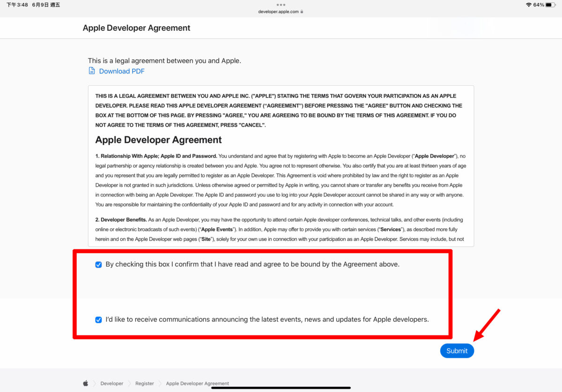
Task: Uncheck the agreement confirmation checkbox
Action: 98,265
